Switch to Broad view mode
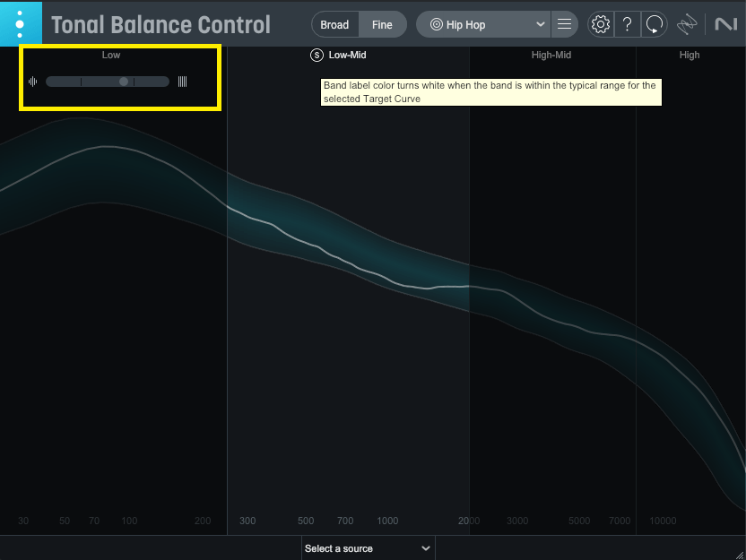 coord(334,25)
